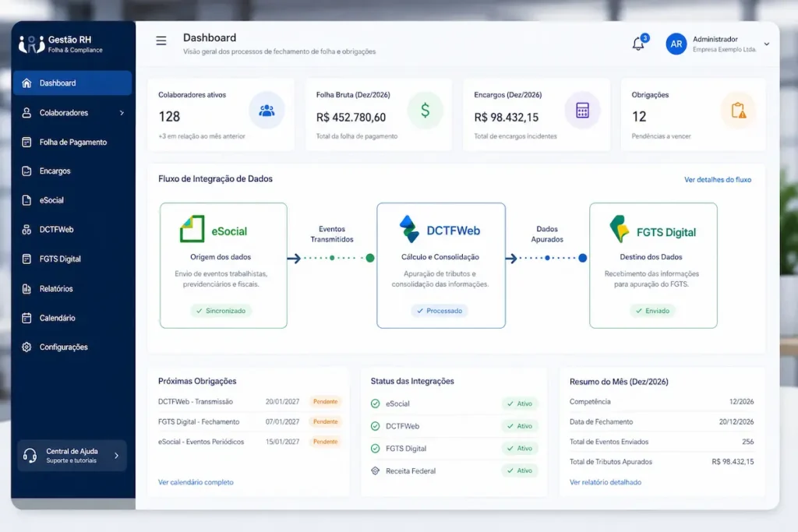Click eSocial check icon in Status das Integrações
The width and height of the screenshot is (798, 532).
(375, 403)
